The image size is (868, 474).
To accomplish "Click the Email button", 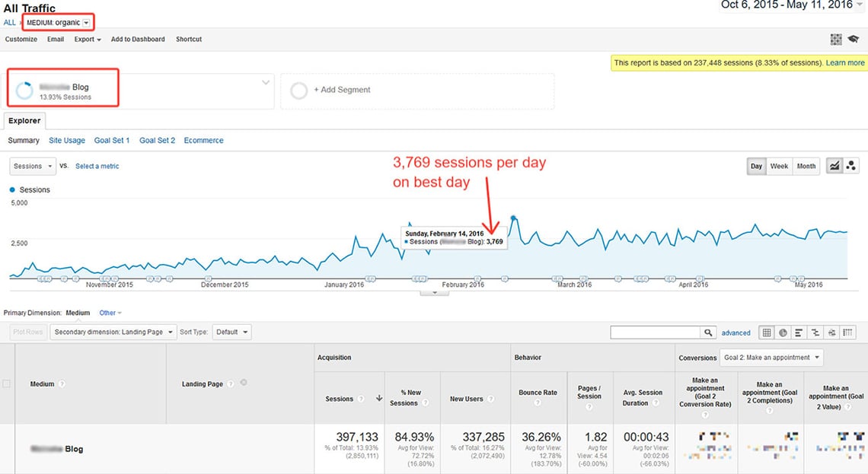I will [56, 40].
